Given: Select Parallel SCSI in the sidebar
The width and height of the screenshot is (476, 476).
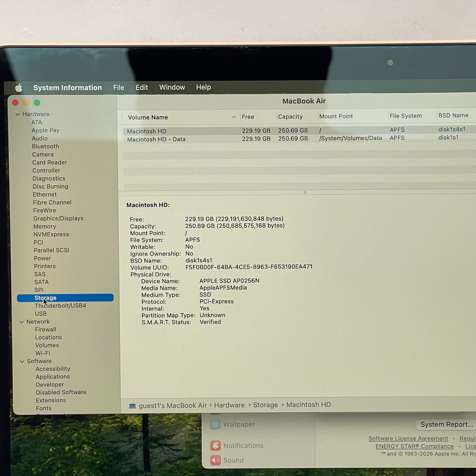Looking at the screenshot, I should point(51,250).
